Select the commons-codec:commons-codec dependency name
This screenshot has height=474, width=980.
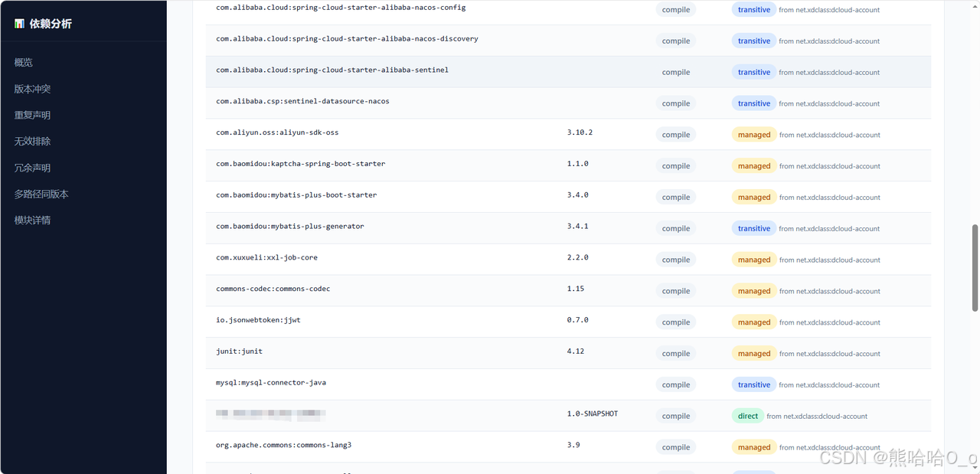(273, 289)
